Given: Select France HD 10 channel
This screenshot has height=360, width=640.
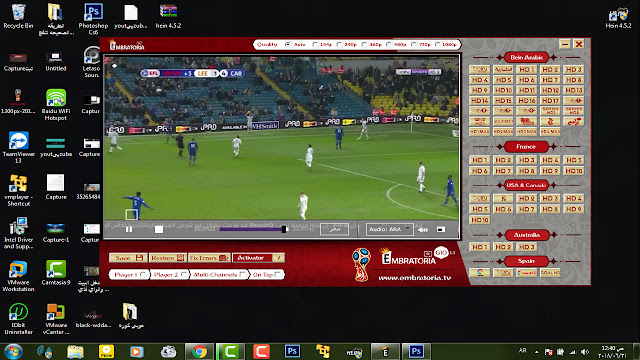Looking at the screenshot, I should click(574, 171).
